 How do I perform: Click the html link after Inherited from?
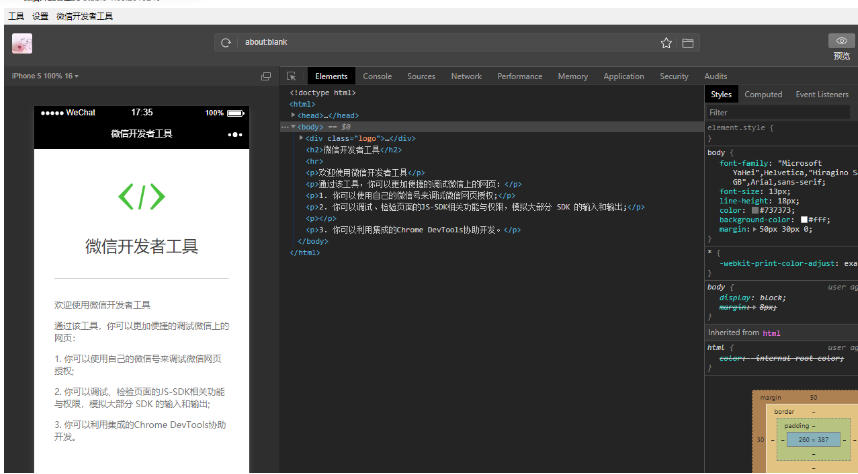tap(771, 333)
